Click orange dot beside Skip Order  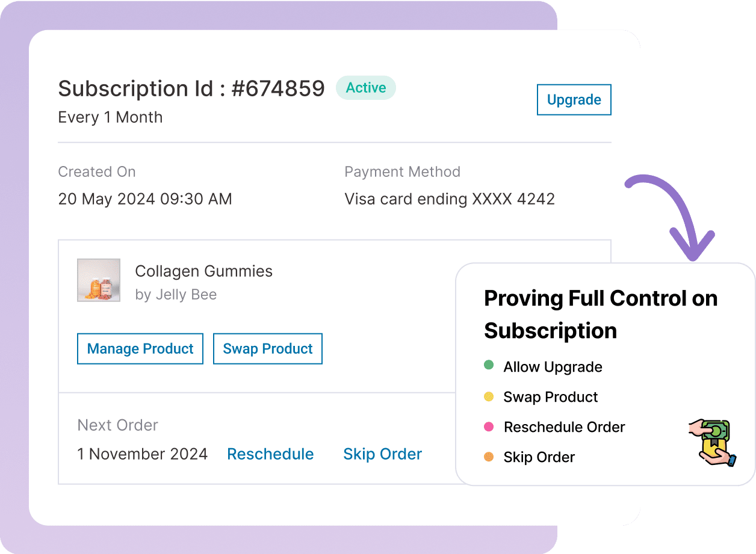click(489, 457)
